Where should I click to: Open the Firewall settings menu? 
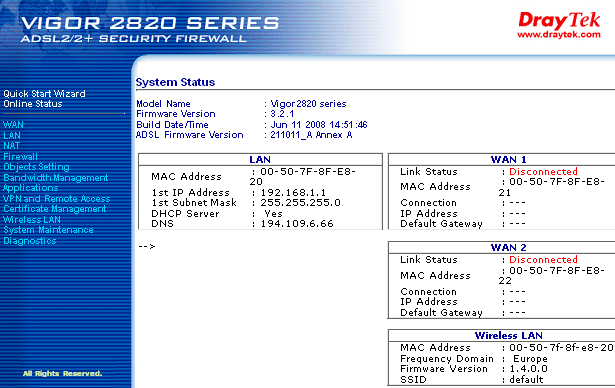point(20,157)
